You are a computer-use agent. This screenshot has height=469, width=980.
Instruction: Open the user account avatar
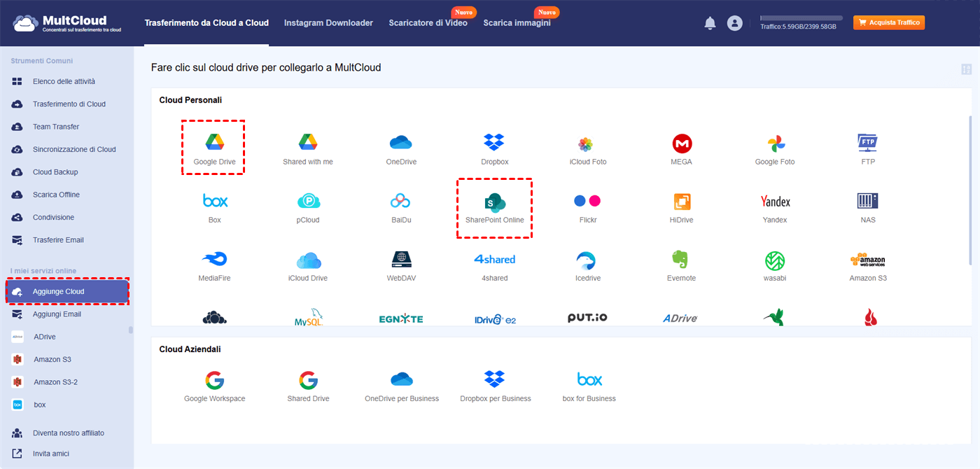(x=734, y=23)
